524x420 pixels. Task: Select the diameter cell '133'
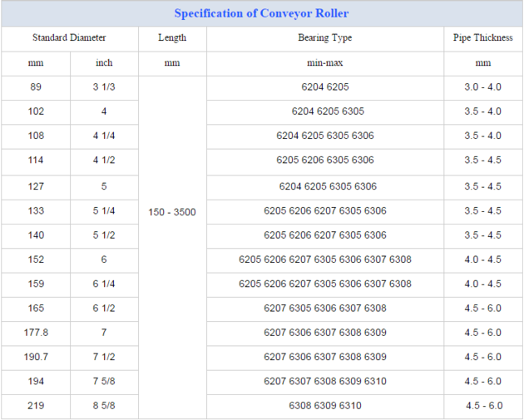[36, 211]
